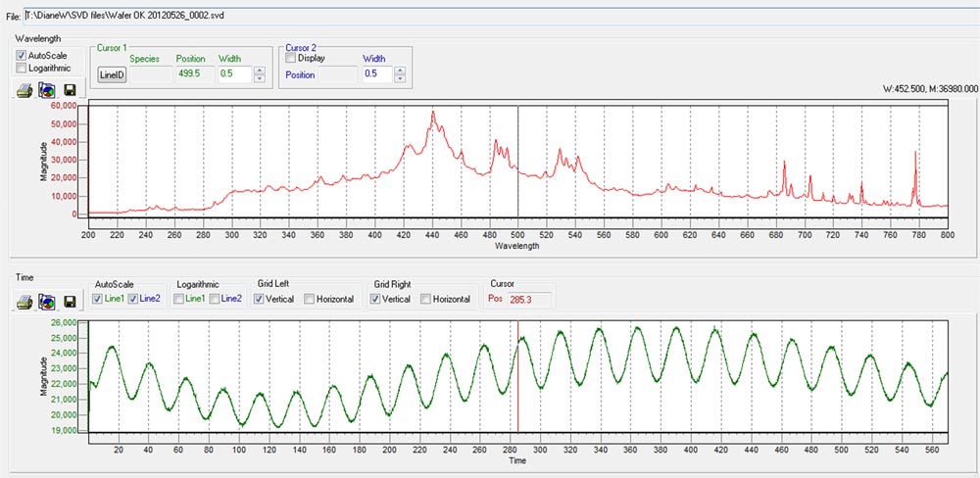This screenshot has height=478, width=980.
Task: Enable Grid Right Horizontal checkbox
Action: [425, 299]
